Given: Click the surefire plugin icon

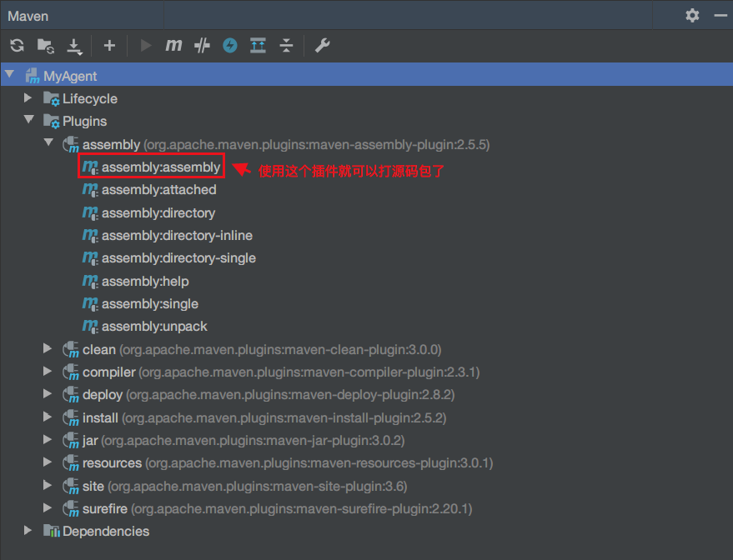Looking at the screenshot, I should [71, 508].
